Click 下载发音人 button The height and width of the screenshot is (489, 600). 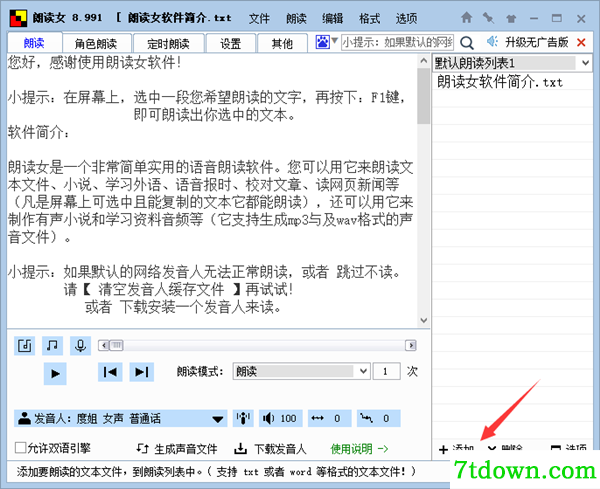pyautogui.click(x=271, y=449)
